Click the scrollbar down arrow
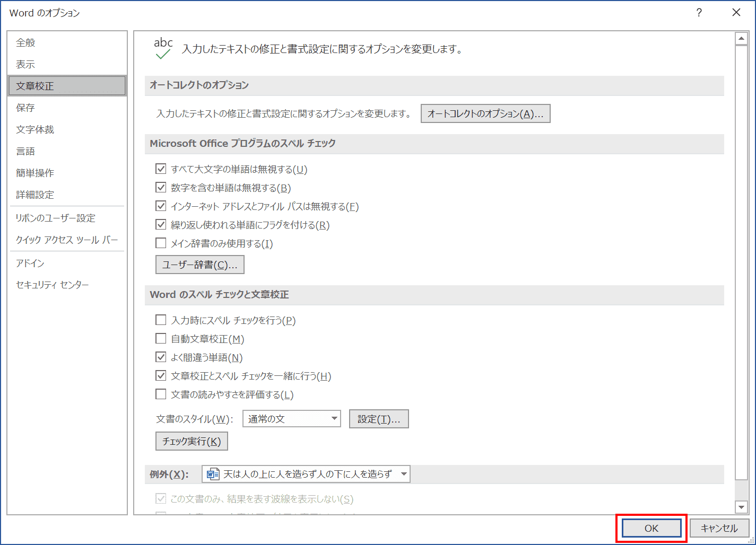The height and width of the screenshot is (545, 756). pos(741,507)
